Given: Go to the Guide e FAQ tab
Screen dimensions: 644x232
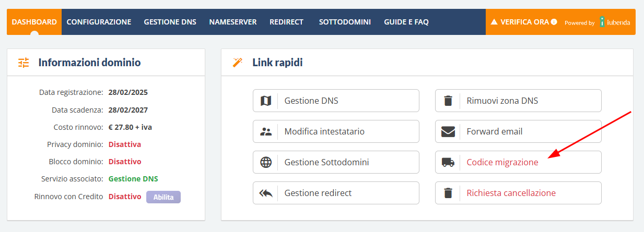Looking at the screenshot, I should [406, 22].
